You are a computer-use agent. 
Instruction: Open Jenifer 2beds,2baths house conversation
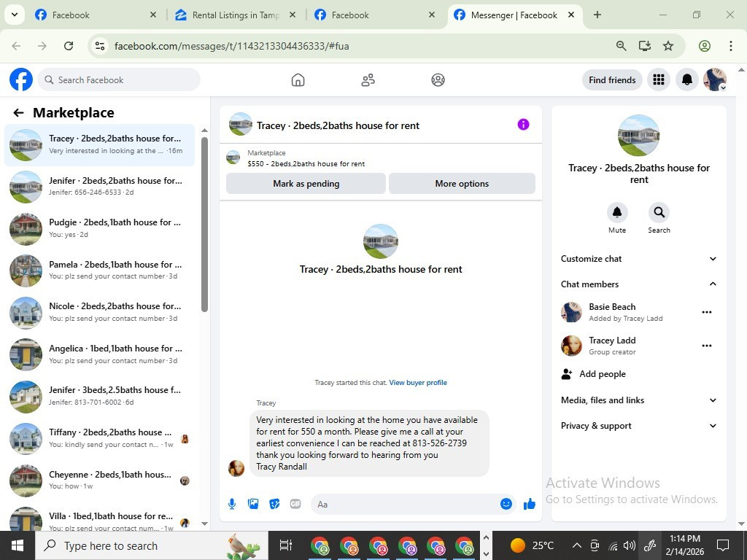99,187
